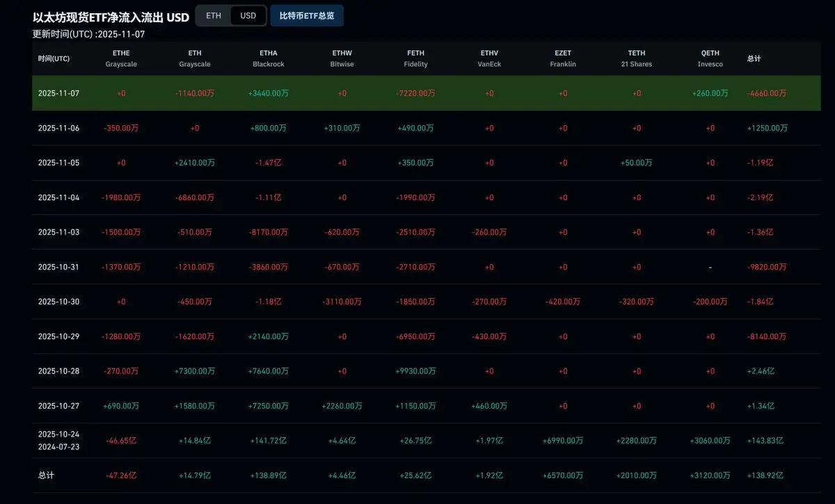835x504 pixels.
Task: Click the +9930.00万 FETH value
Action: (x=415, y=371)
